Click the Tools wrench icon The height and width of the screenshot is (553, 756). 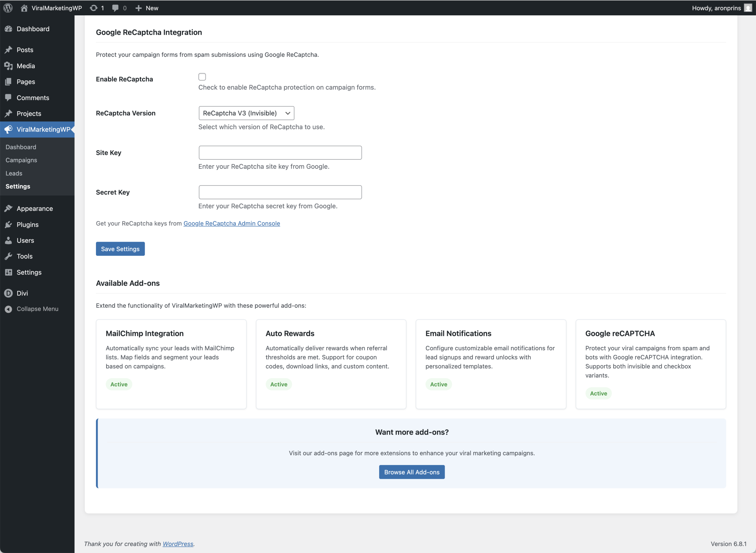(8, 256)
